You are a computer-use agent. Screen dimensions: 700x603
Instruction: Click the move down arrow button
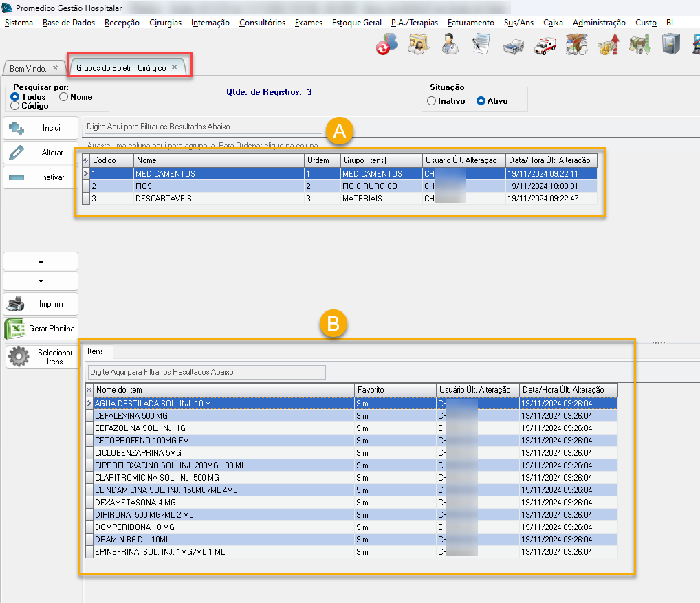pos(41,281)
